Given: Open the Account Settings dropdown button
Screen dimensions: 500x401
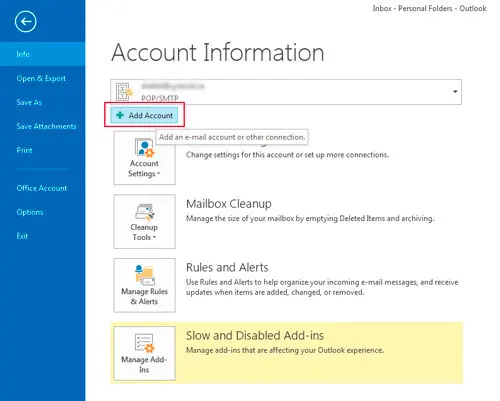Looking at the screenshot, I should coord(144,158).
